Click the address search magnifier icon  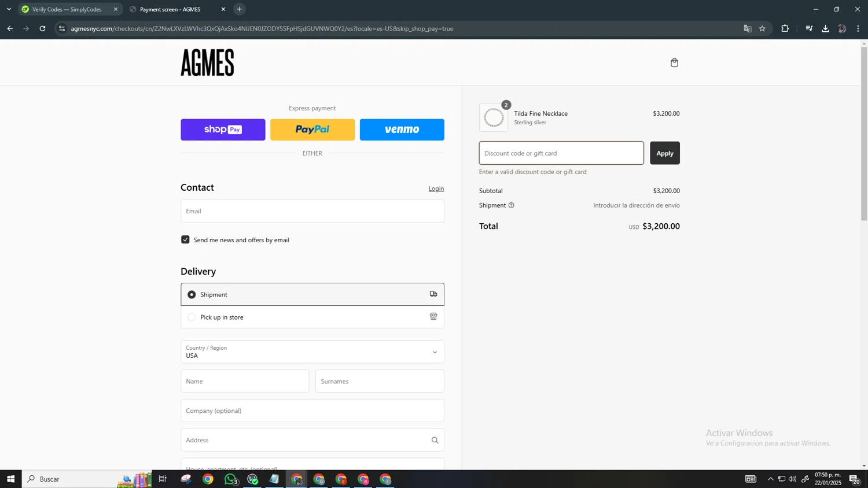click(x=435, y=440)
